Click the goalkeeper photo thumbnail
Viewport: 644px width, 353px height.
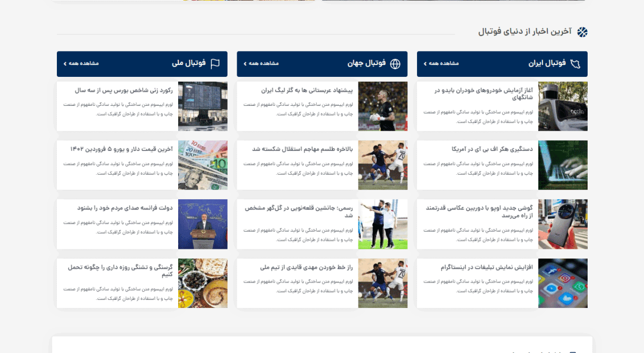tap(383, 106)
